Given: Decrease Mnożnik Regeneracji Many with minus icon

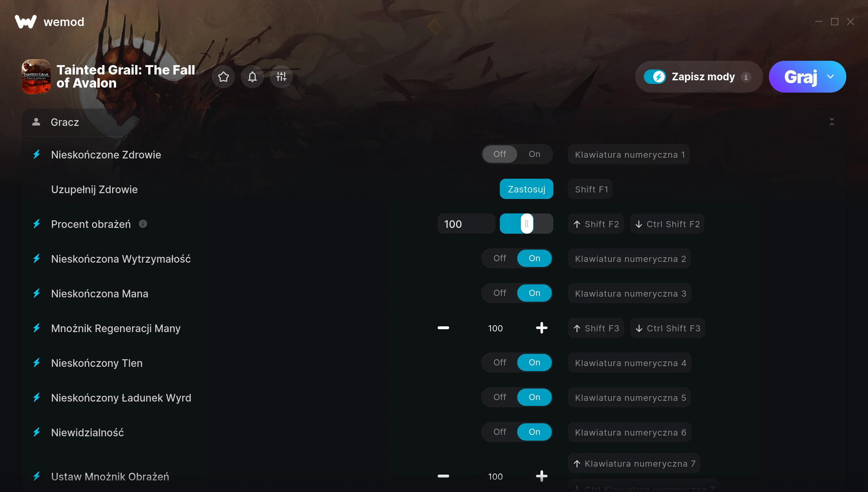Looking at the screenshot, I should [x=443, y=328].
